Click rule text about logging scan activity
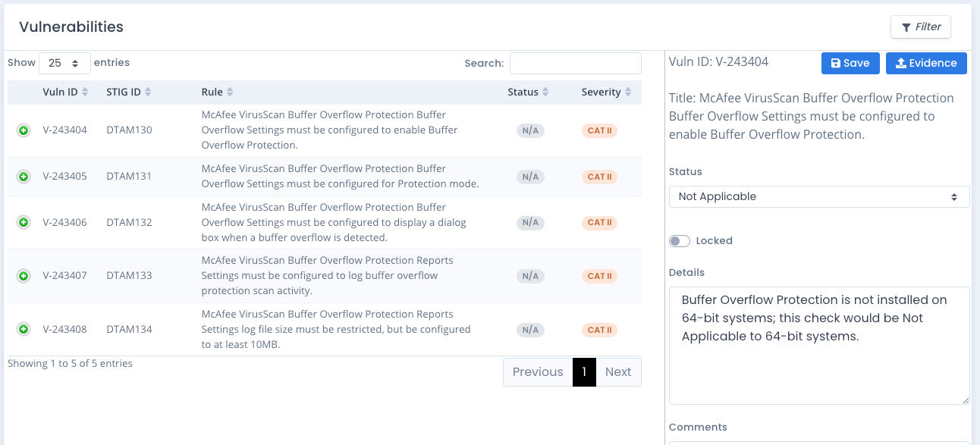Screen dimensions: 980x445 coord(328,276)
